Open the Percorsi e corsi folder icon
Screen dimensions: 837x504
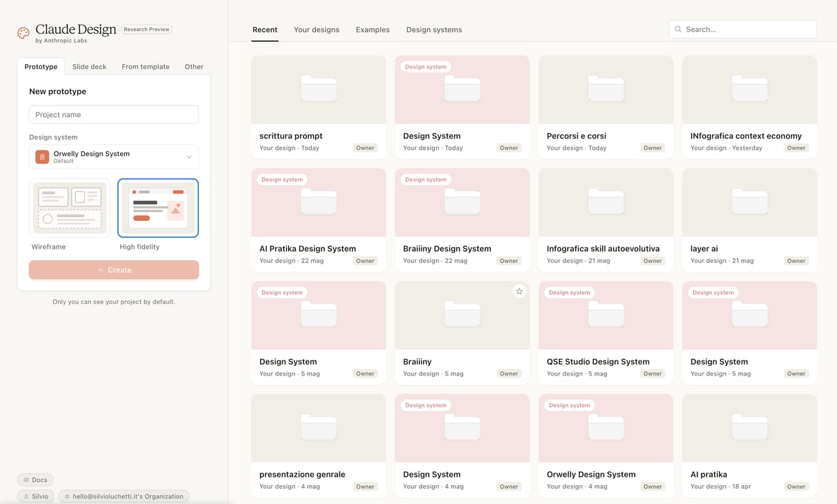pyautogui.click(x=606, y=89)
